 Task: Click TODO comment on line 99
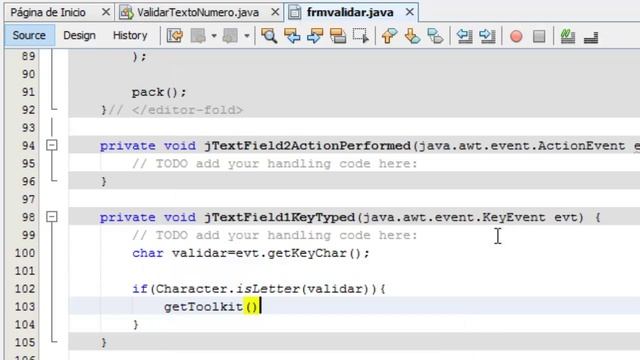point(275,235)
